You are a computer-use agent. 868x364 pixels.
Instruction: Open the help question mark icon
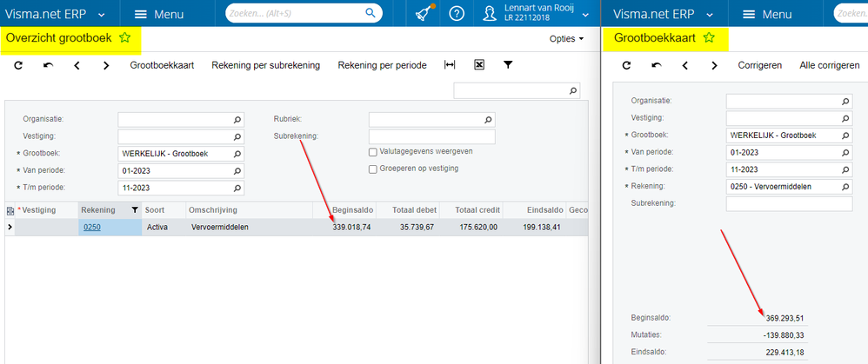coord(457,14)
